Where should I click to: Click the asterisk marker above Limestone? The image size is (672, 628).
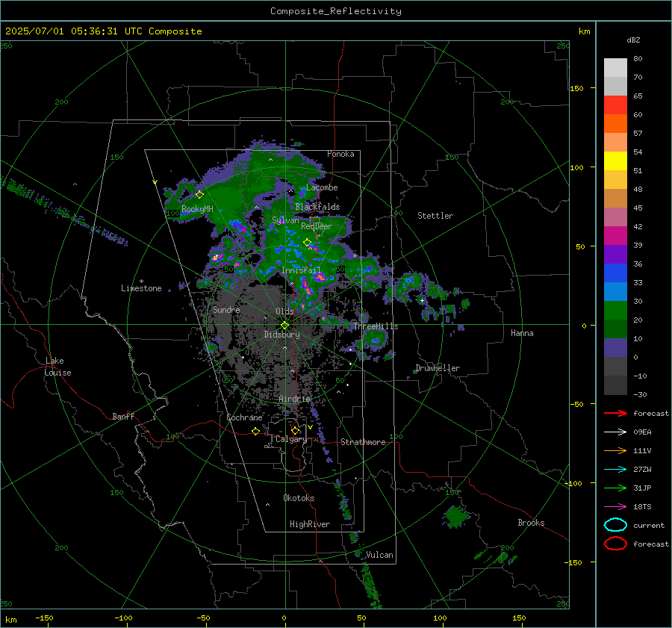point(141,282)
